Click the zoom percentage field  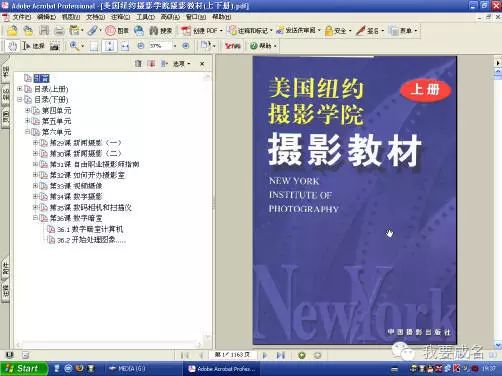pos(159,46)
